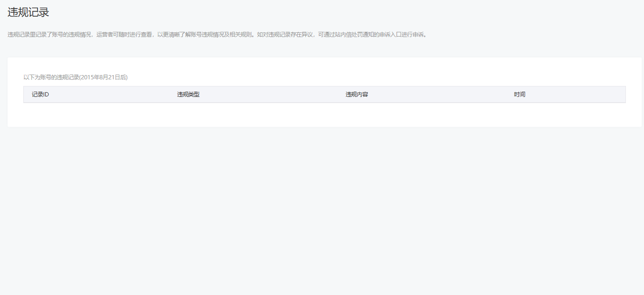Click empty table body under 记录ID header
Screen dimensions: 644x295
coord(40,114)
